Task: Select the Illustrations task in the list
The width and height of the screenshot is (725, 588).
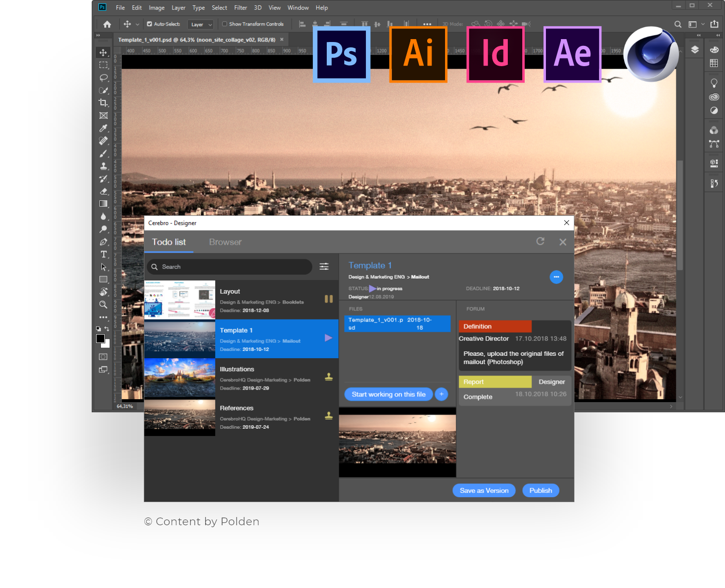Action: [241, 378]
